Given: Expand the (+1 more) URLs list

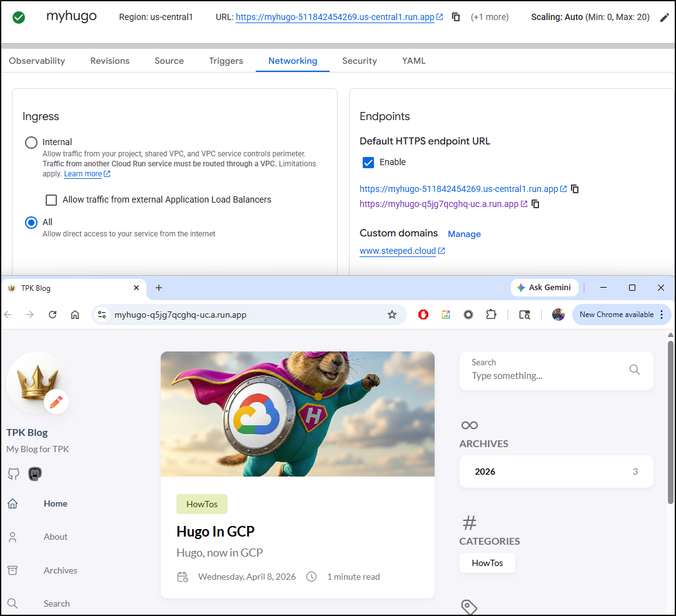Looking at the screenshot, I should pos(490,17).
